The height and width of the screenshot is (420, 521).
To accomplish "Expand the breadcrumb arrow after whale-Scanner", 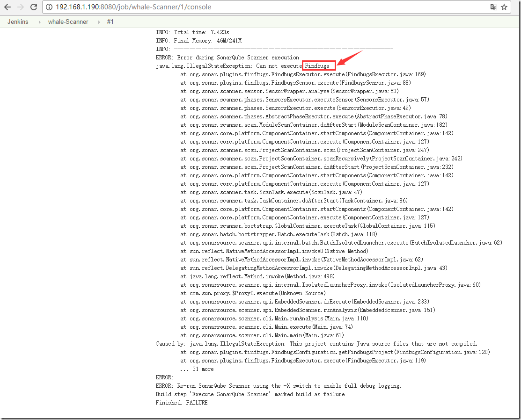I will click(x=99, y=22).
